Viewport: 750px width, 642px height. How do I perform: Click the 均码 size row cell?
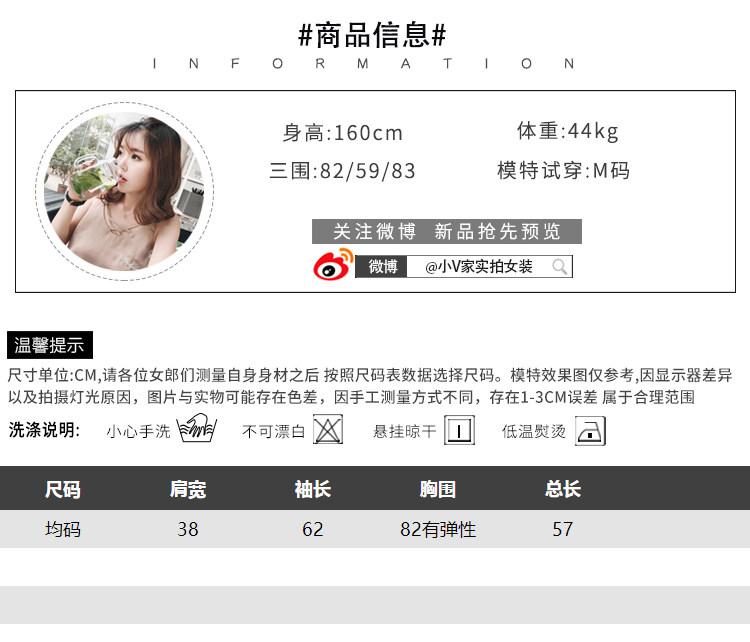63,529
